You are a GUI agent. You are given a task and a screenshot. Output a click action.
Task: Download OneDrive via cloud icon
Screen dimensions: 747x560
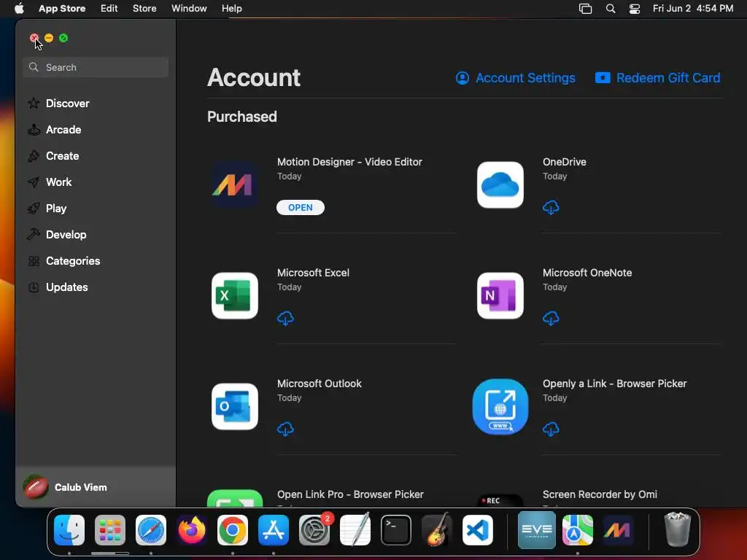pos(551,207)
